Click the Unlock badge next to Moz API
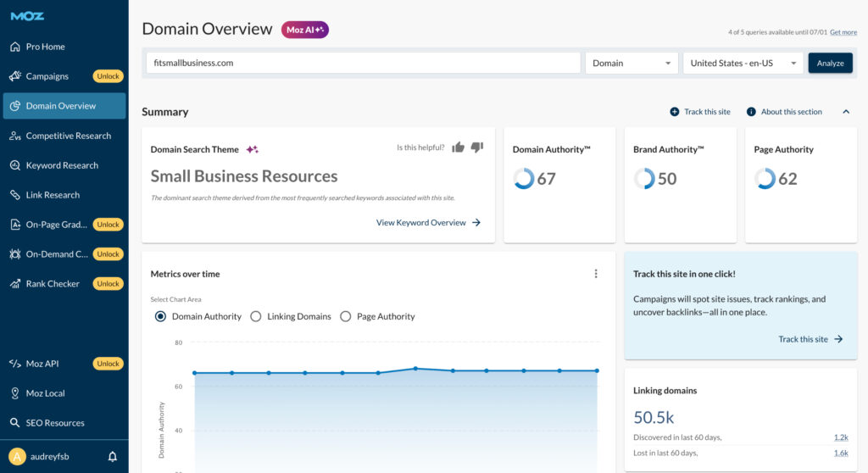This screenshot has height=473, width=868. tap(108, 364)
